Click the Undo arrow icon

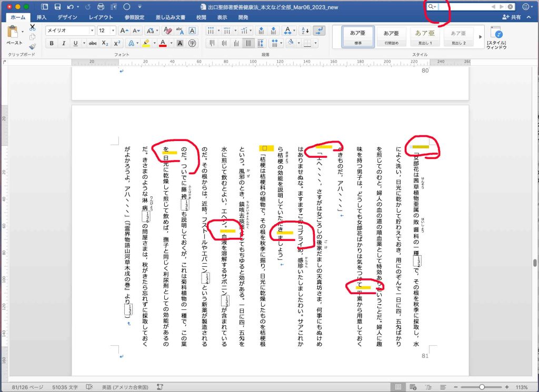click(70, 6)
